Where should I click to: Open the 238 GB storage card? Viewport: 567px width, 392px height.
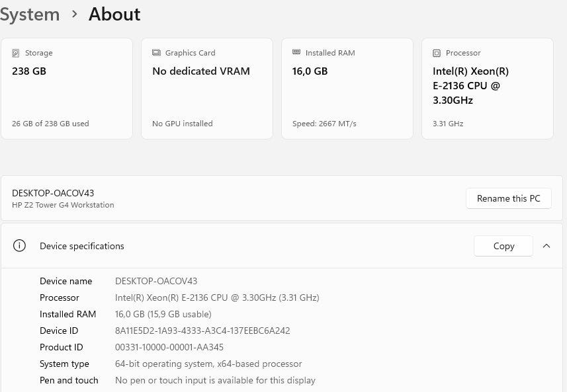[x=67, y=89]
